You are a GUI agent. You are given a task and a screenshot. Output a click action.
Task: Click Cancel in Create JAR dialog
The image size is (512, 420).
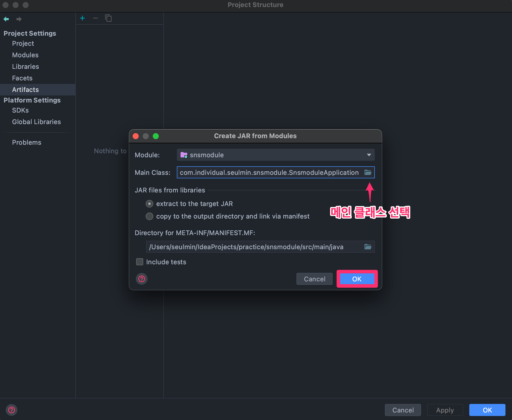[x=314, y=279]
